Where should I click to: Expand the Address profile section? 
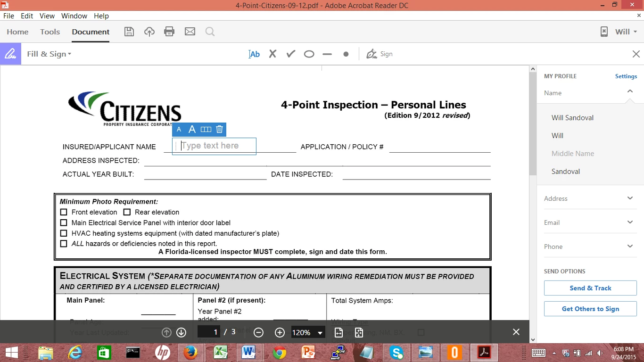click(630, 198)
